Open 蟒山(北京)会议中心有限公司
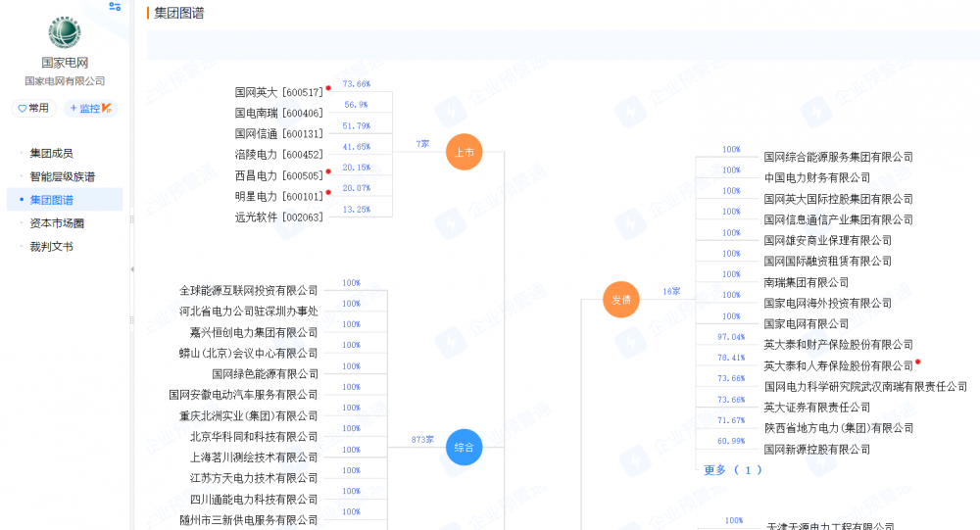Screen dimensions: 980x530 [248, 353]
